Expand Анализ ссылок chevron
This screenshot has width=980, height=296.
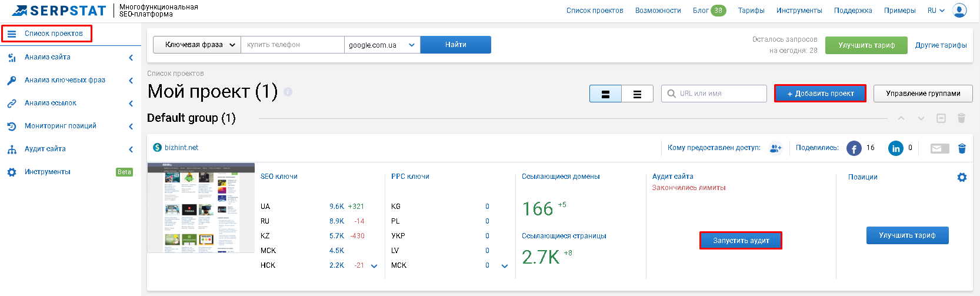pyautogui.click(x=131, y=104)
